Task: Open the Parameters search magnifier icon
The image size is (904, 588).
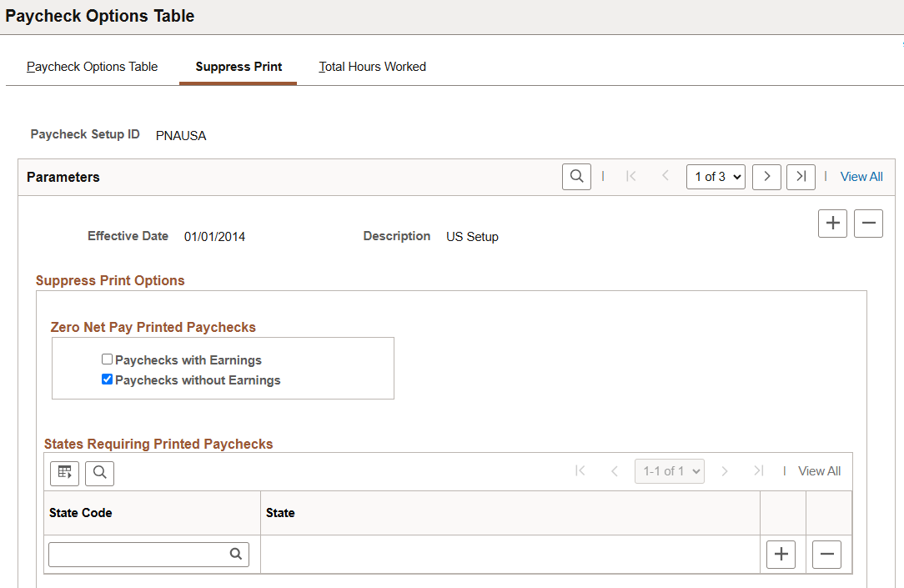Action: 576,177
